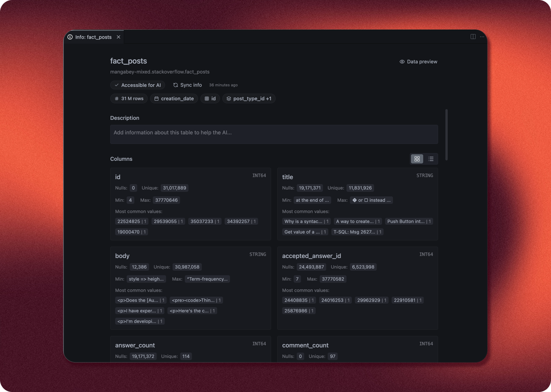The image size is (551, 392).
Task: Click 'Push Button int...' common value
Action: pos(409,222)
